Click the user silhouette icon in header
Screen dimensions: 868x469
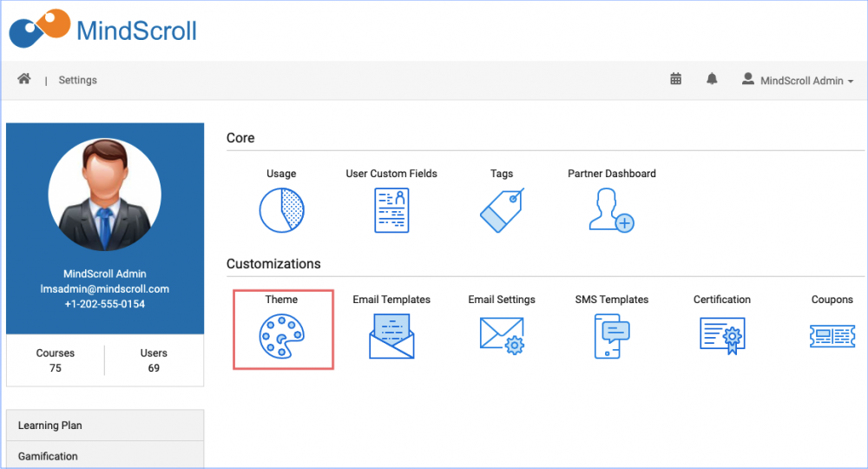point(748,79)
